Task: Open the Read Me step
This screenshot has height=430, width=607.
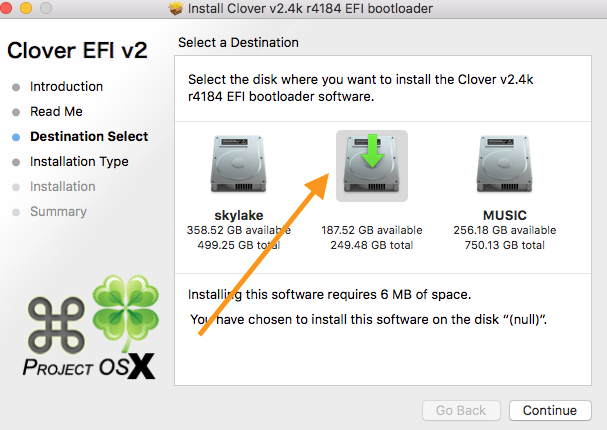Action: (56, 112)
